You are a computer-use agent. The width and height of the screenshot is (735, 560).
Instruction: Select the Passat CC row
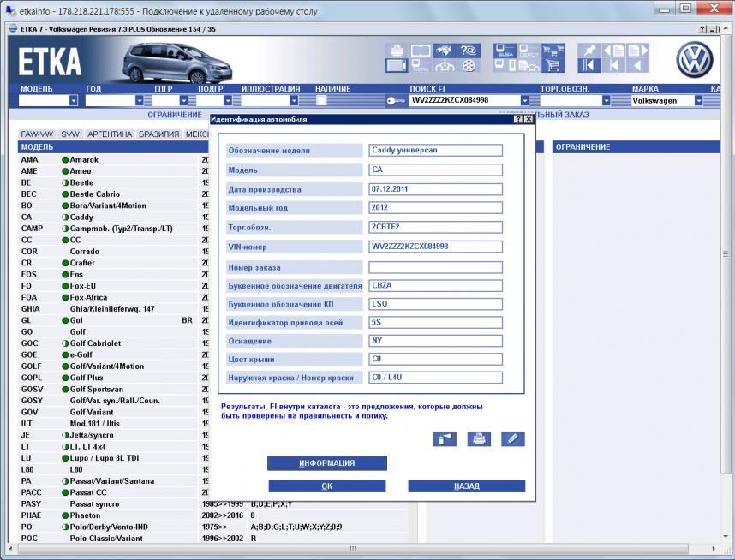pos(113,492)
